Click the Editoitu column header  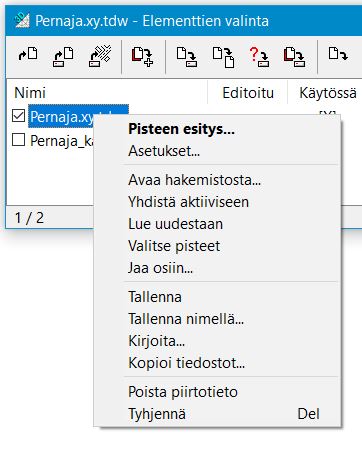coord(248,93)
